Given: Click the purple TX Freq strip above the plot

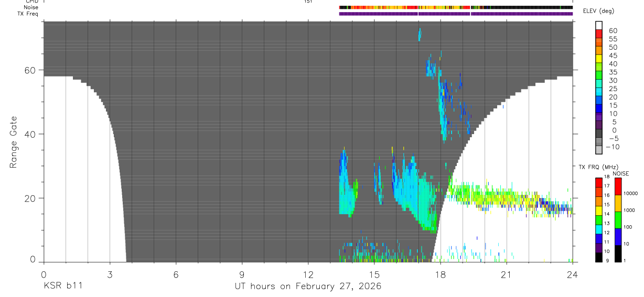Looking at the screenshot, I should pyautogui.click(x=456, y=14).
